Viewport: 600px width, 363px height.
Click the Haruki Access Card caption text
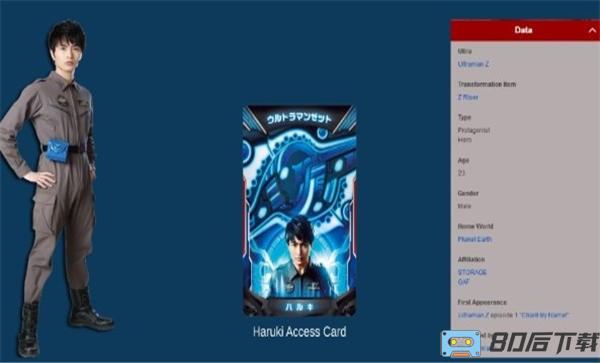coord(300,332)
